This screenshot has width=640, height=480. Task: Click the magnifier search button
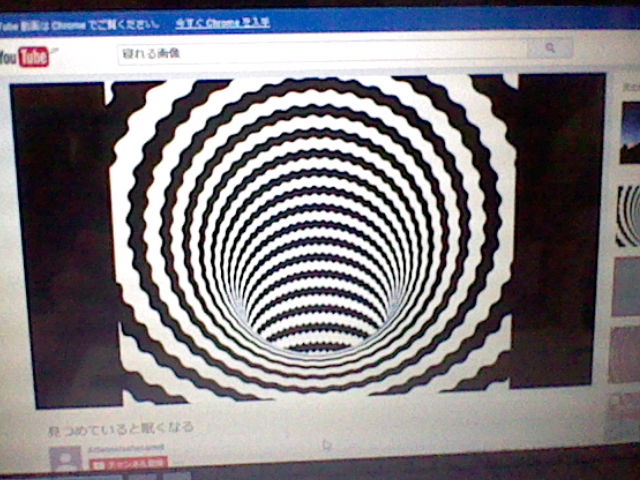coord(549,48)
